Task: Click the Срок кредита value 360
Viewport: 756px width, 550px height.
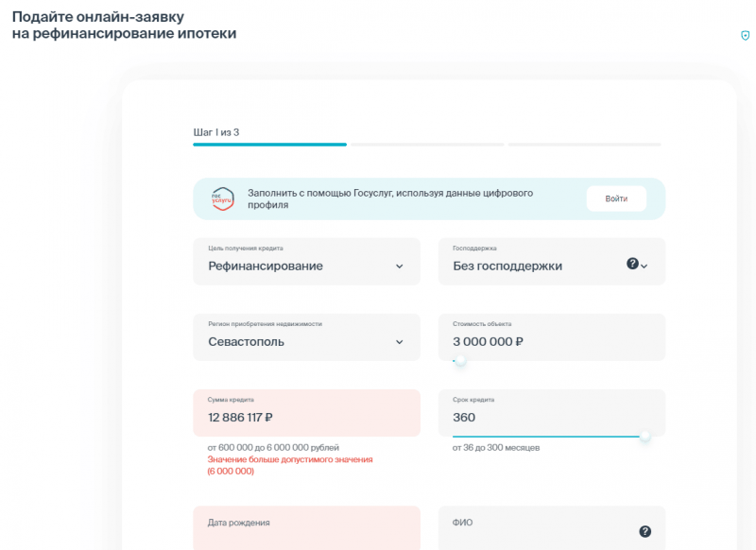Action: click(x=463, y=418)
